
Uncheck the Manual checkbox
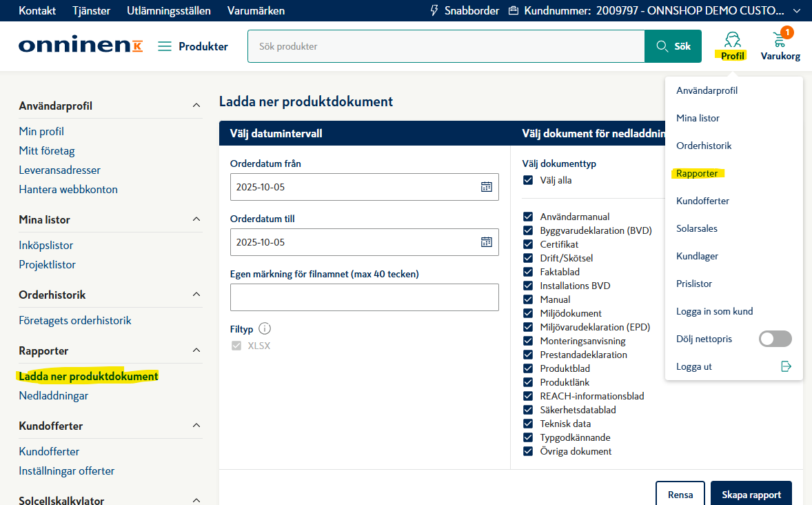pos(528,299)
